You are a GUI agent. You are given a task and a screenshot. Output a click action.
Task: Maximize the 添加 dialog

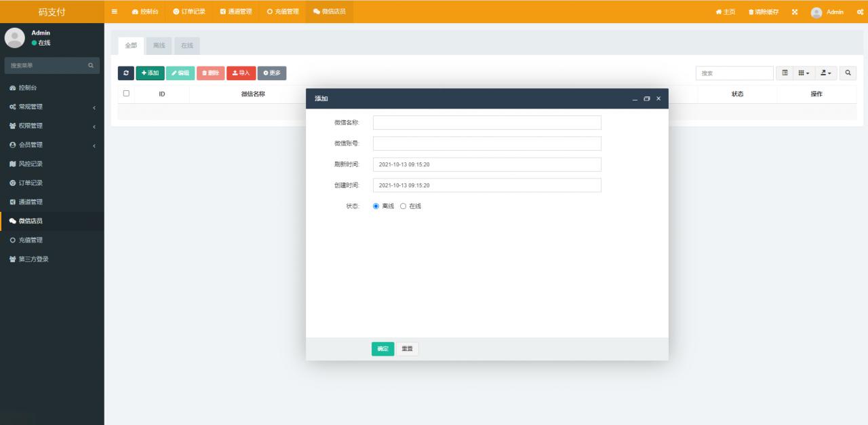coord(647,99)
